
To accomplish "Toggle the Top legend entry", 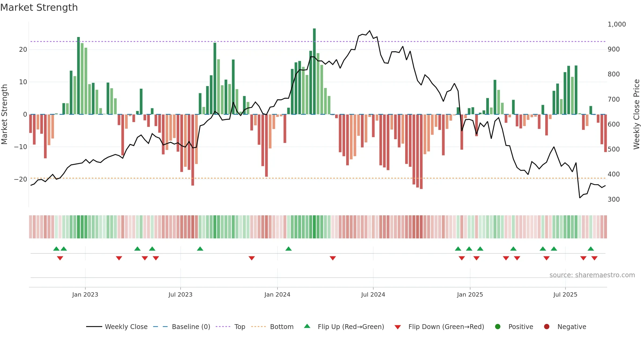I will click(x=230, y=327).
